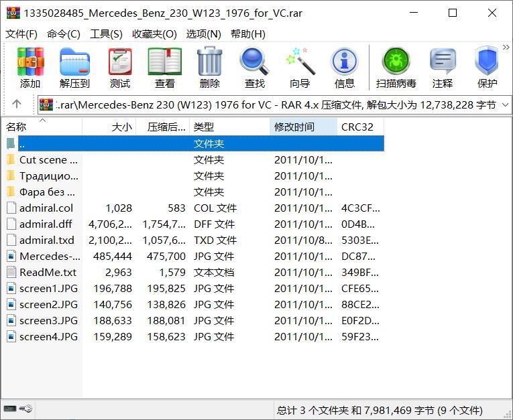Open the View (查看) book icon

pos(164,68)
